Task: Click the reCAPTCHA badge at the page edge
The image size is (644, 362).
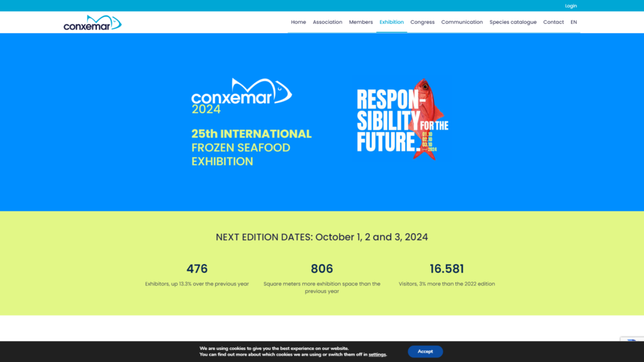Action: click(633, 339)
